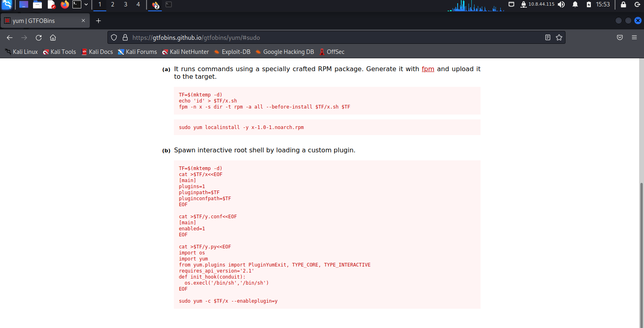This screenshot has height=328, width=644.
Task: Bookmark this page with star icon
Action: (559, 37)
